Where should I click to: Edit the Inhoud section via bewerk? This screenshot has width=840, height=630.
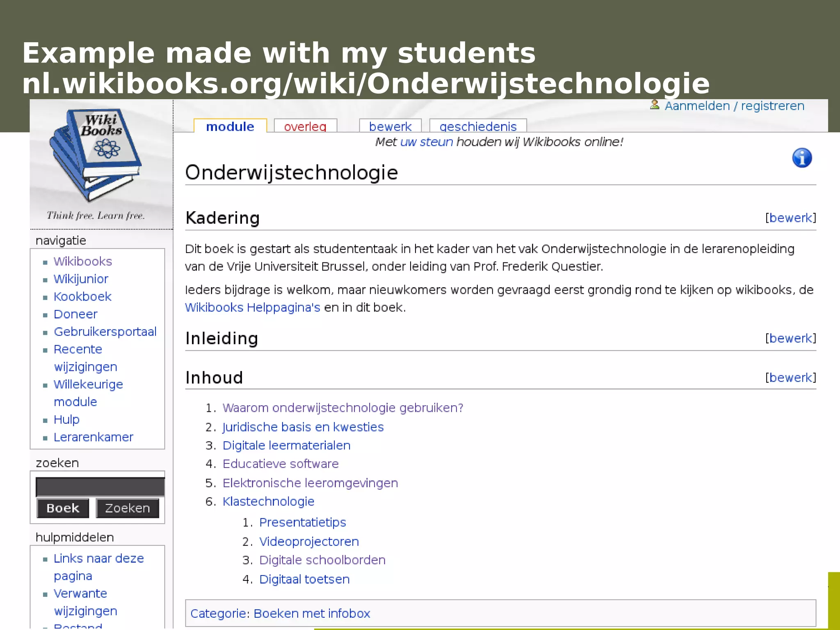[x=790, y=377]
